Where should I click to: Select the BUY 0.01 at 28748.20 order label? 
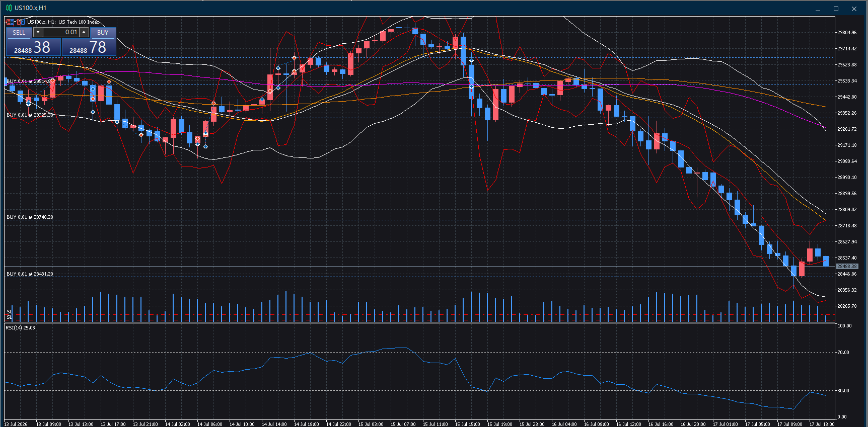pyautogui.click(x=30, y=217)
